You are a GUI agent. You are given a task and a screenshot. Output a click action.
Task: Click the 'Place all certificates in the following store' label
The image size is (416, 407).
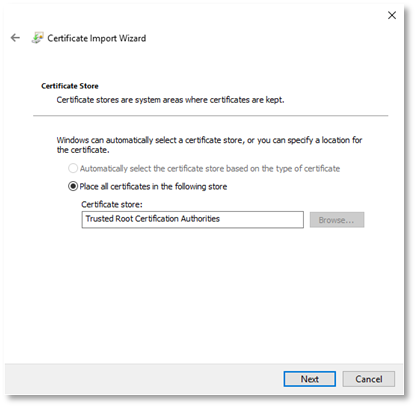[153, 186]
